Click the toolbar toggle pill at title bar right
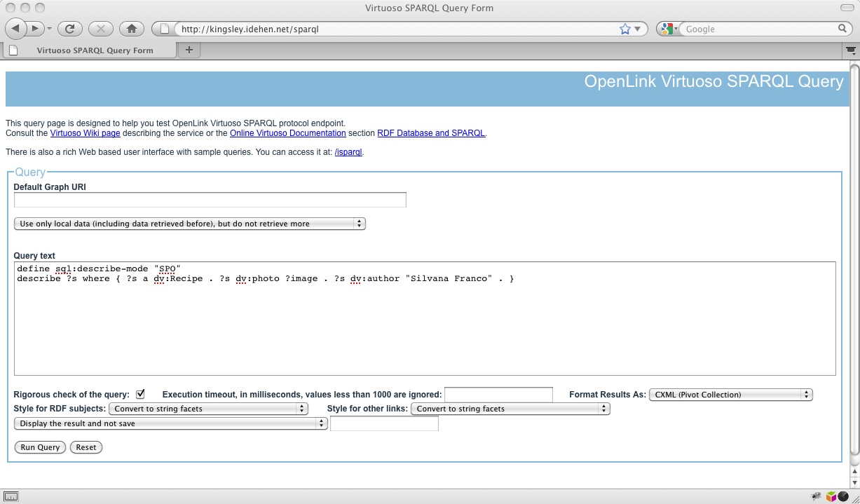The image size is (860, 504). pos(846,8)
